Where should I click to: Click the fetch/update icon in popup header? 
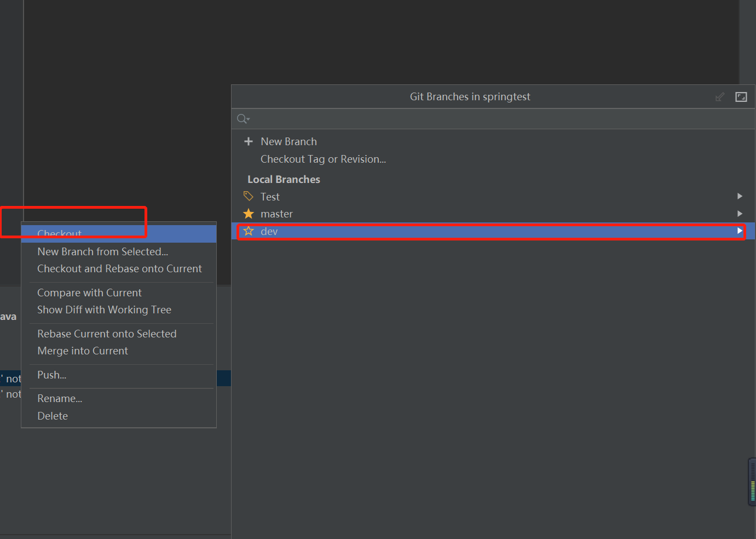coord(720,97)
